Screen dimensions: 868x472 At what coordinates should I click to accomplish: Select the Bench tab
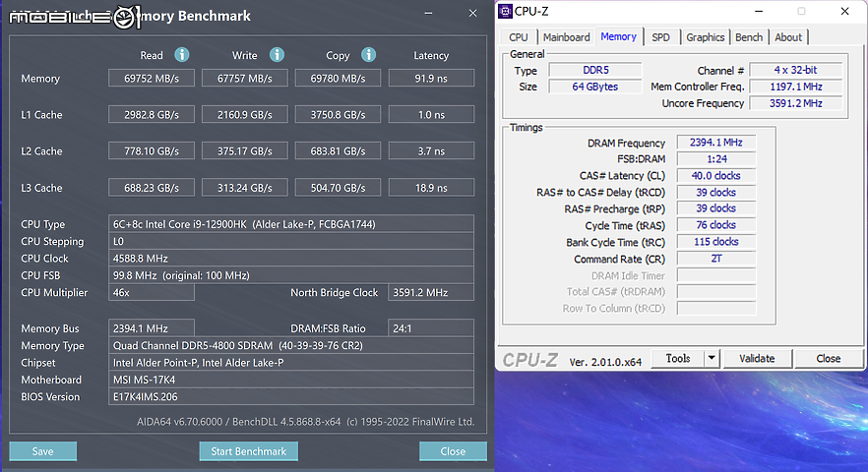pos(749,37)
